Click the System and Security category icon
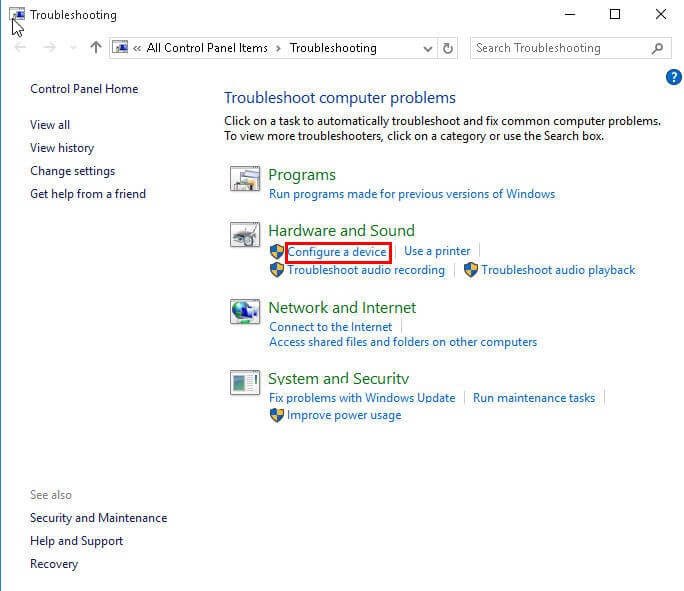The image size is (684, 591). (x=245, y=382)
